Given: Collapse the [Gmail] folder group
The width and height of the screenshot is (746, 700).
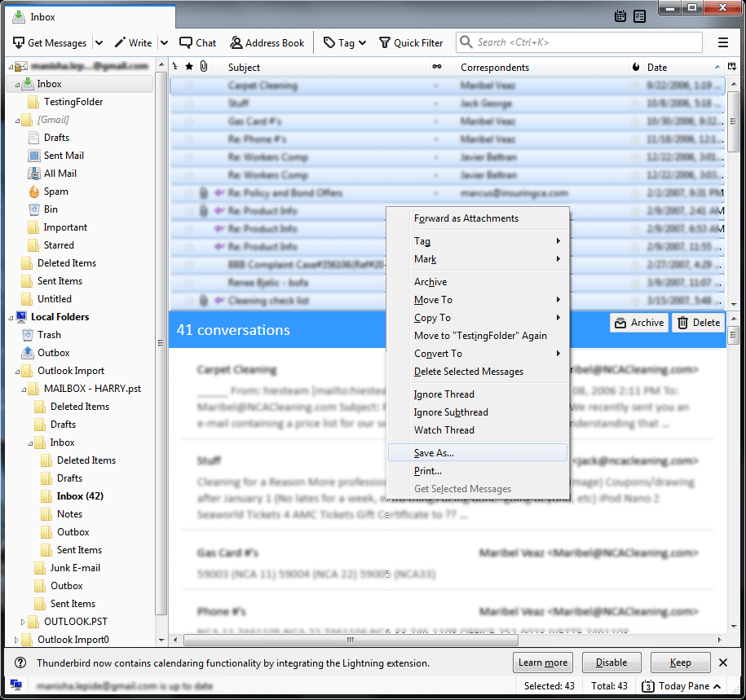Looking at the screenshot, I should point(17,121).
